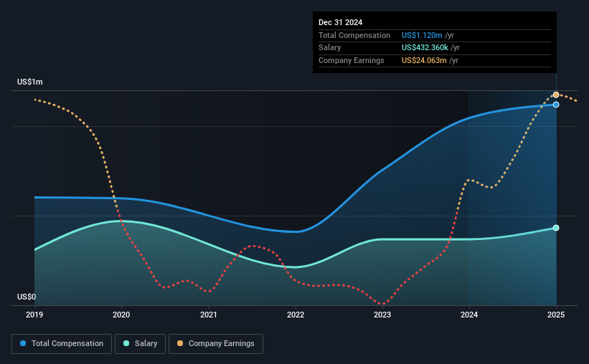Click the 2020 x-axis label
This screenshot has height=364, width=589.
(x=121, y=315)
